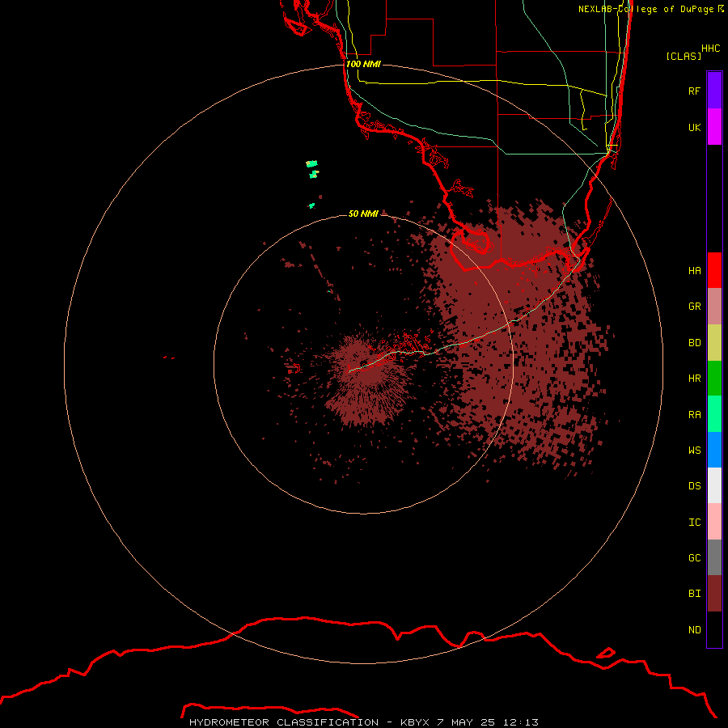Click the GR legend label
This screenshot has height=728, width=728.
pyautogui.click(x=694, y=307)
